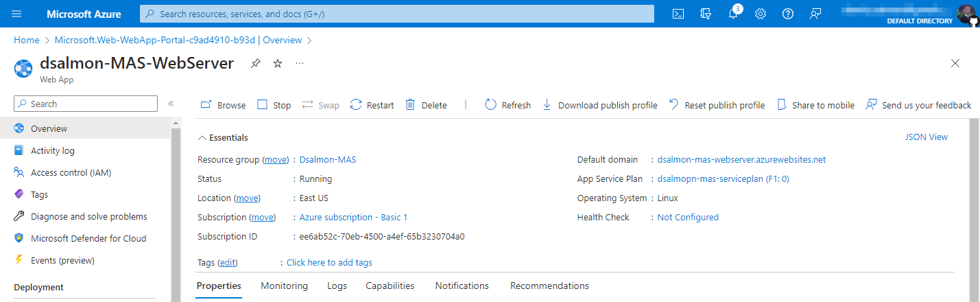The width and height of the screenshot is (980, 302).
Task: Open portal settings gear
Action: (761, 14)
